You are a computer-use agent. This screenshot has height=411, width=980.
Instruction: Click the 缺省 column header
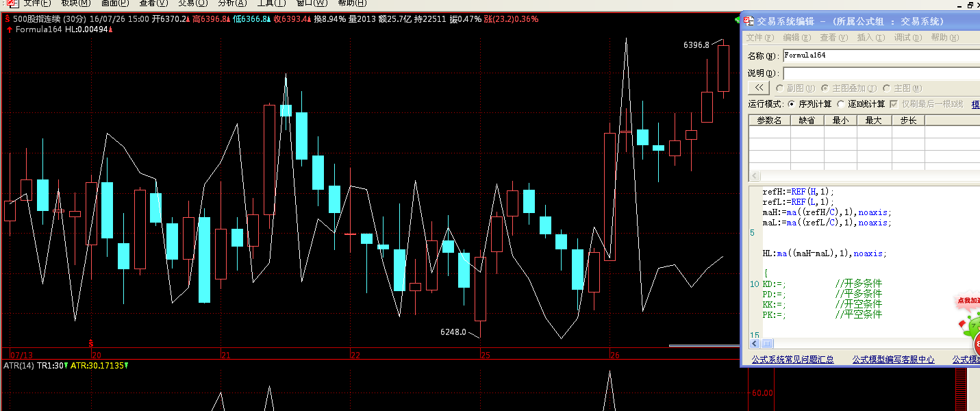coord(807,120)
